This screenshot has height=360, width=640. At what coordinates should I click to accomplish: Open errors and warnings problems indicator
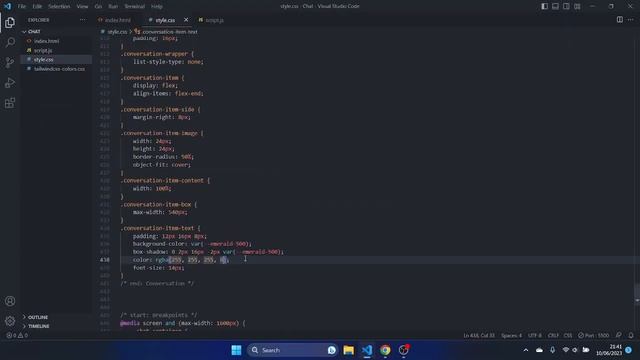coord(17,335)
